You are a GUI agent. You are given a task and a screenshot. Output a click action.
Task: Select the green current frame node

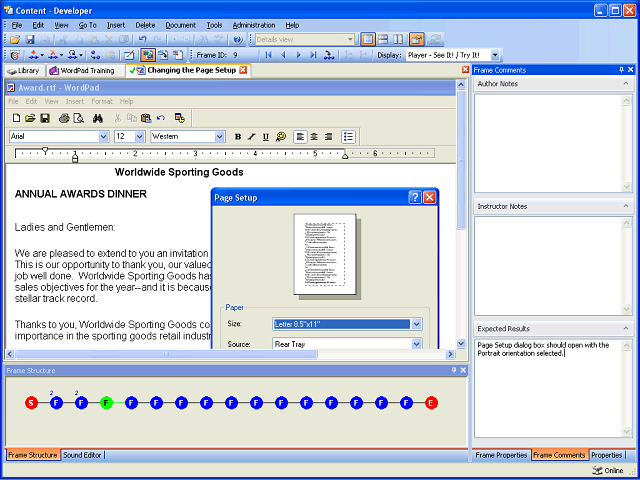pyautogui.click(x=107, y=403)
